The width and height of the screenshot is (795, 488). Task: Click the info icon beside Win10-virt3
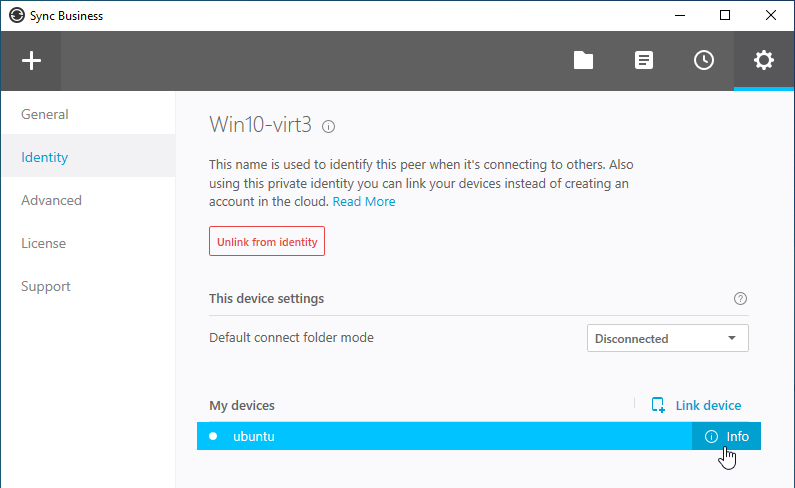329,126
